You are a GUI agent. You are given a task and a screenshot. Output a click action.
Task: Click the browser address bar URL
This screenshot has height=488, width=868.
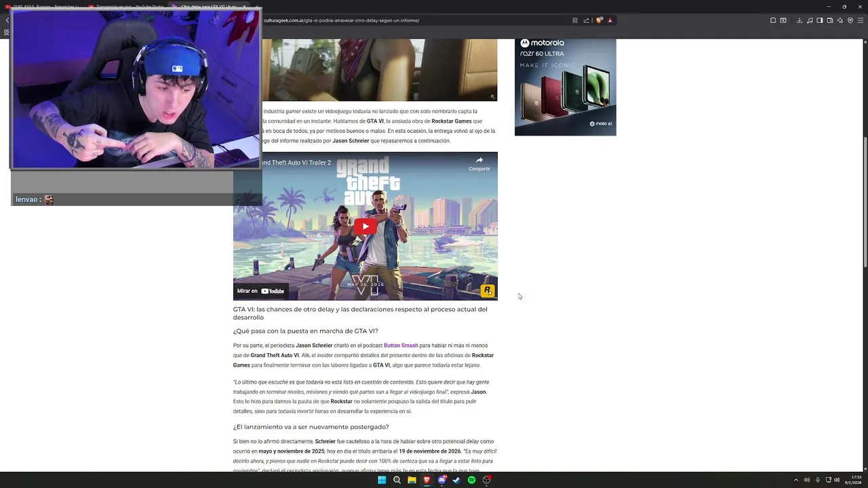[x=342, y=20]
